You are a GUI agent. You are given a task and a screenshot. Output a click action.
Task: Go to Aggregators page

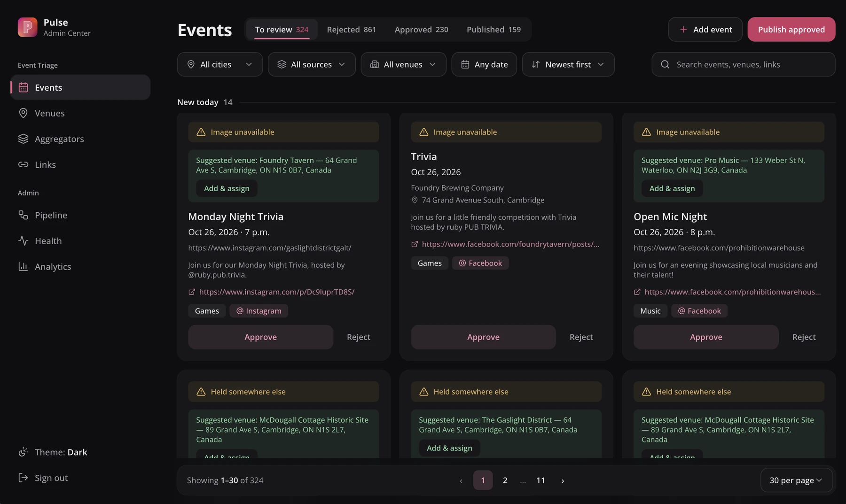[x=80, y=139]
